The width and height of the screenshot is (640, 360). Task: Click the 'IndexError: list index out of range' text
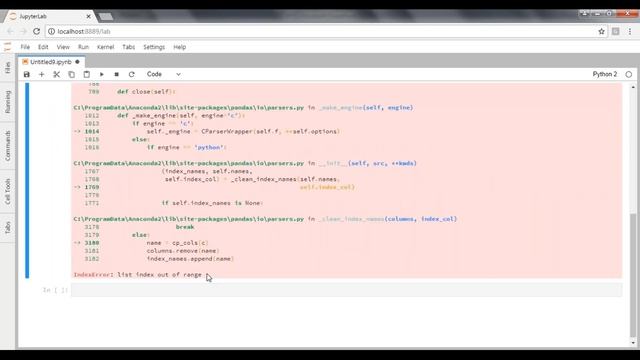pos(138,275)
